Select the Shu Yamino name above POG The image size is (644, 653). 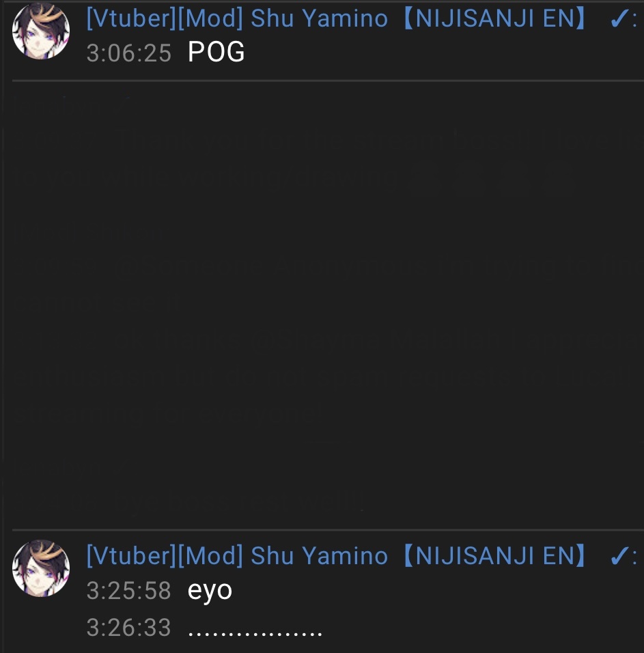click(x=320, y=18)
